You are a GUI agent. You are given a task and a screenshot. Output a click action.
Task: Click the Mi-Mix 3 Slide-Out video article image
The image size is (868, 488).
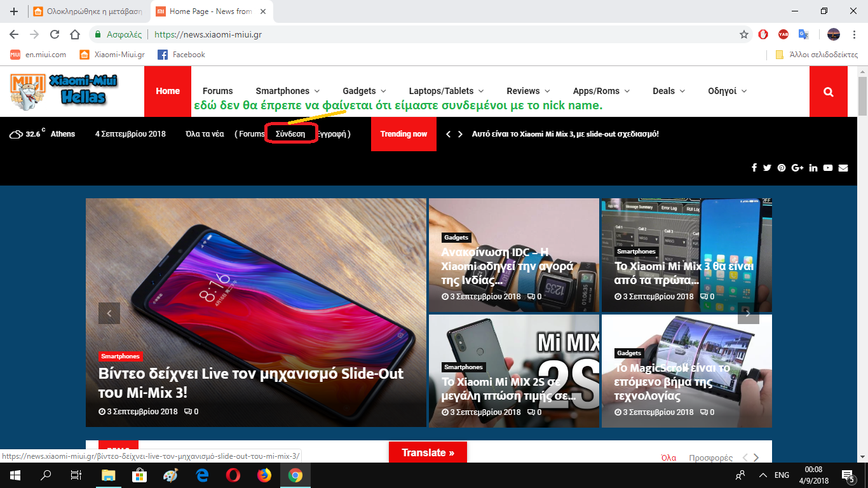coord(255,280)
